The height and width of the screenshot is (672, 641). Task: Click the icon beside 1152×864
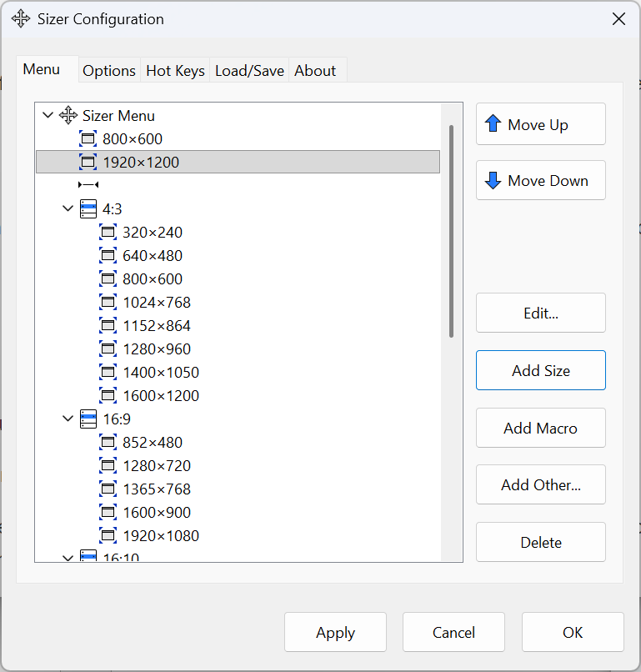coord(108,326)
